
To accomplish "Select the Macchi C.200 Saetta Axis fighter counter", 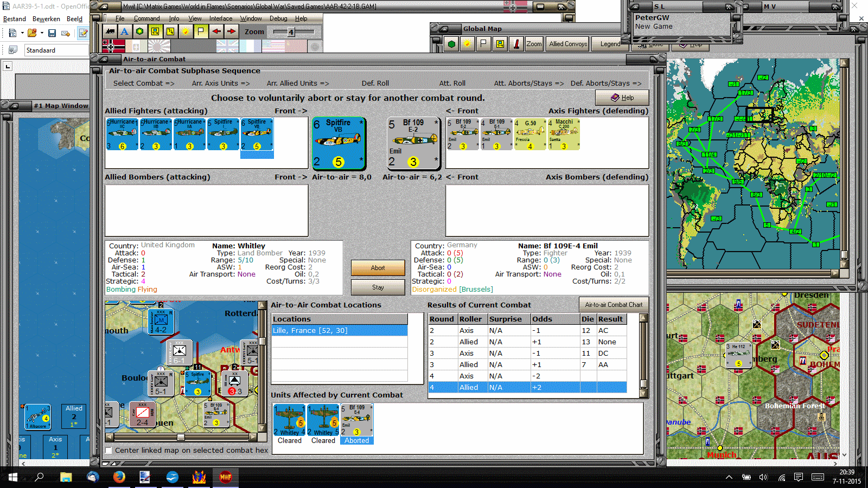I will click(x=564, y=134).
